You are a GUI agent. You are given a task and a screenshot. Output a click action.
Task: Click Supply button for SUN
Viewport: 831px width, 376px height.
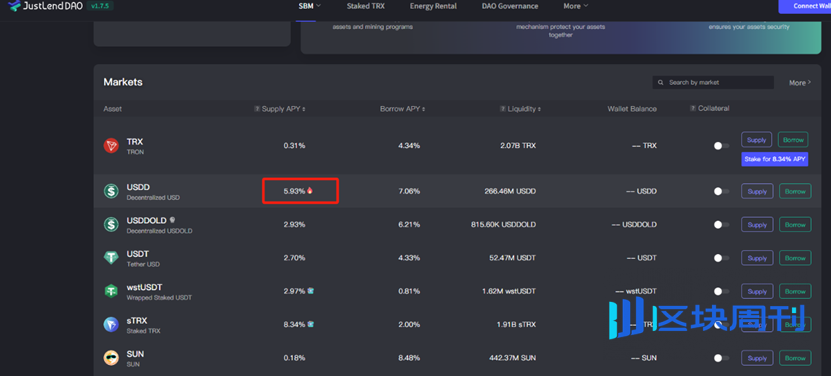[757, 358]
